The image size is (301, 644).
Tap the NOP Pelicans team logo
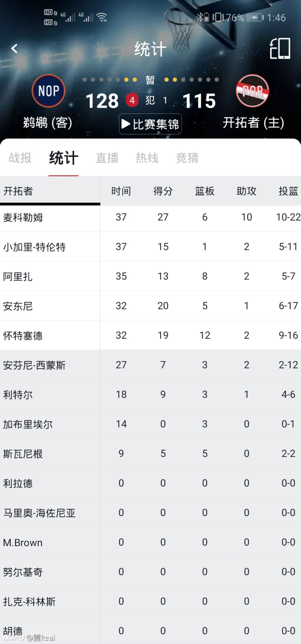49,91
